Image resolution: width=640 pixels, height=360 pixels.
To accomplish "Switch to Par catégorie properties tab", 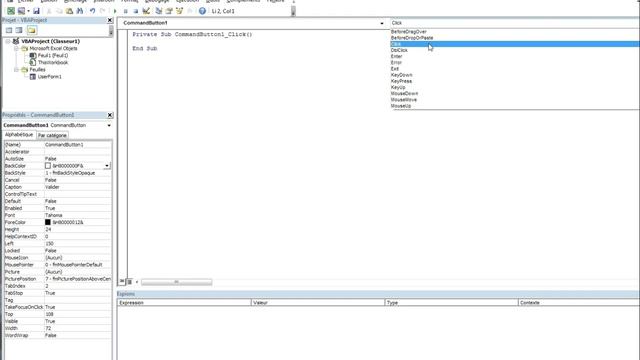I will click(52, 135).
